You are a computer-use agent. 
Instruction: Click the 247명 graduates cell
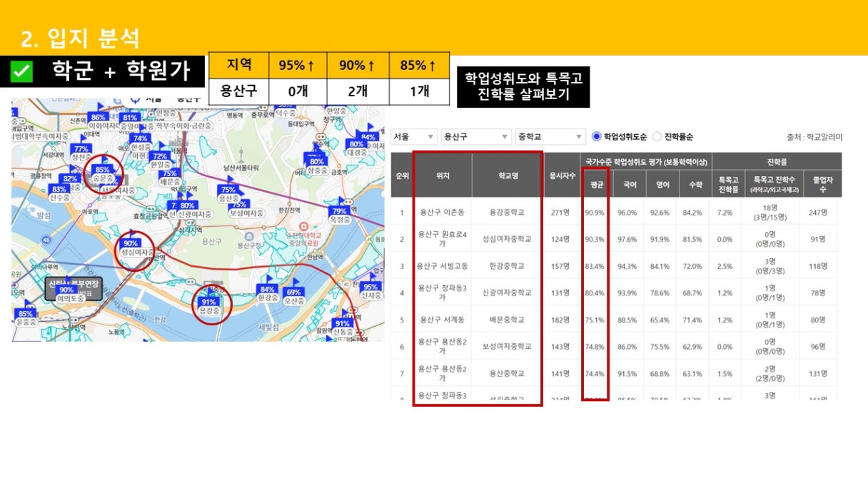coord(817,213)
